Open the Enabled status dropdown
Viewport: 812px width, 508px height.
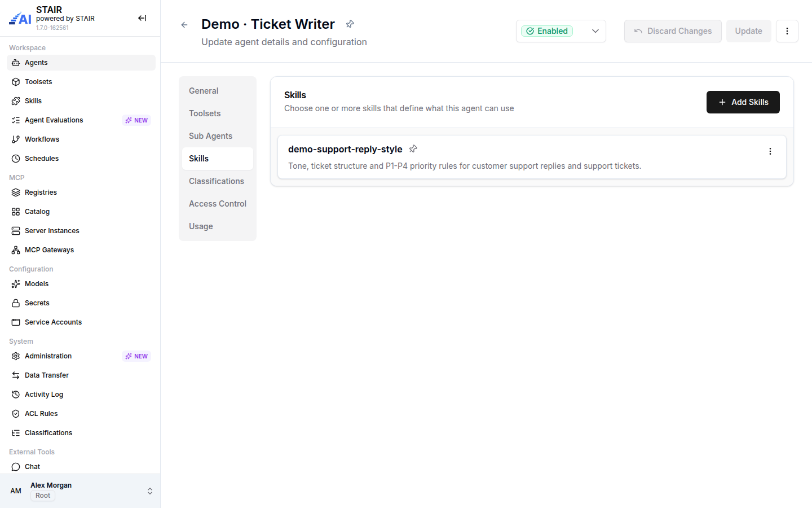561,31
